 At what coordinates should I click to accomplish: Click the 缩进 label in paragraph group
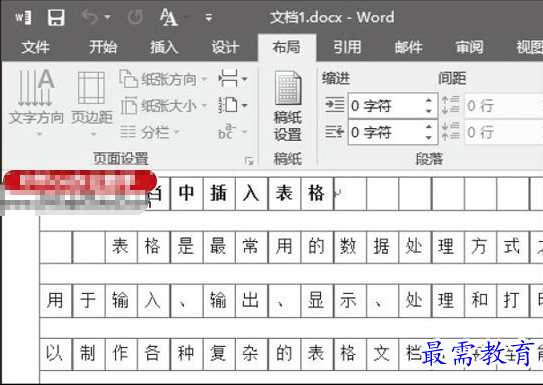click(336, 78)
